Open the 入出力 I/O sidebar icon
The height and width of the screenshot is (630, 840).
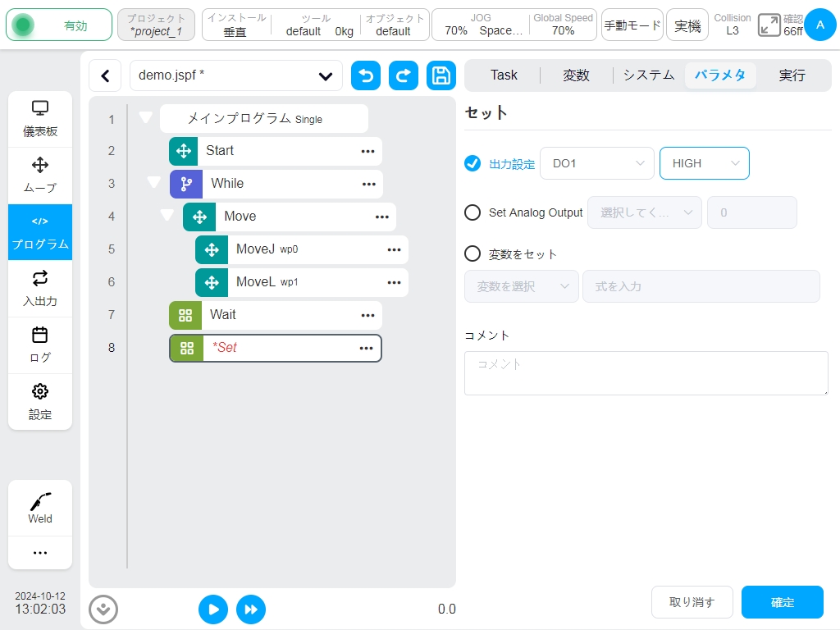(x=40, y=288)
